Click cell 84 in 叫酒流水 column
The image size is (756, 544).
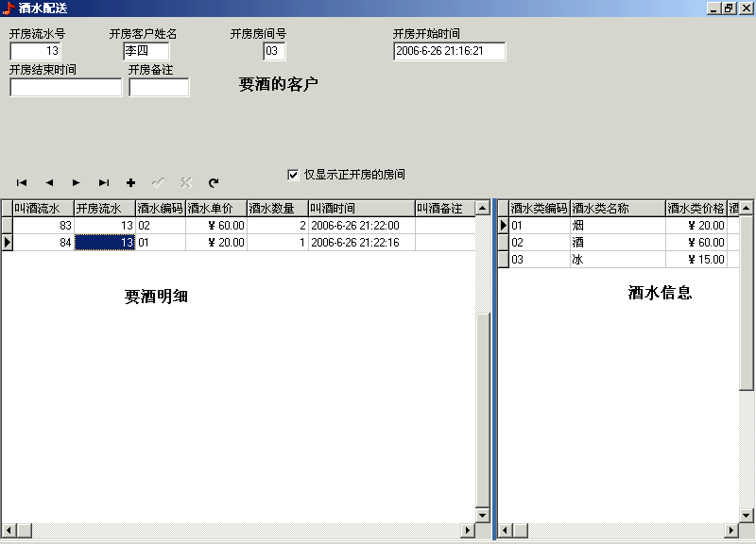tap(43, 243)
